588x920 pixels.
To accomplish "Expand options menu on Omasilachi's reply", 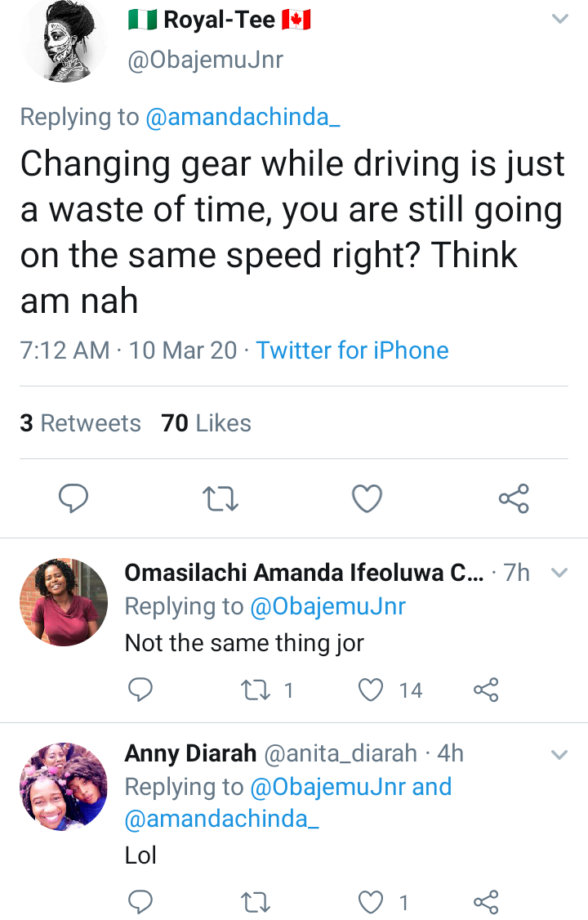I will pyautogui.click(x=559, y=573).
